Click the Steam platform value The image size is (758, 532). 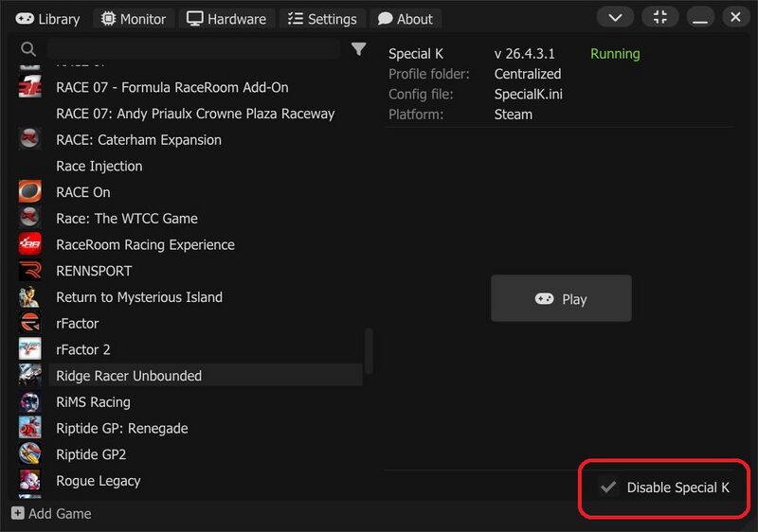tap(513, 115)
